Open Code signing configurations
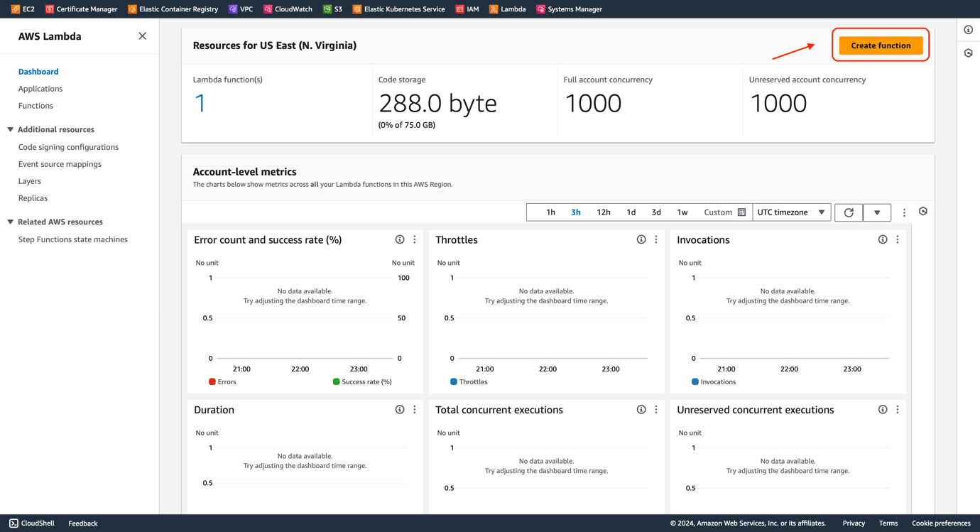The width and height of the screenshot is (980, 532). pos(68,147)
